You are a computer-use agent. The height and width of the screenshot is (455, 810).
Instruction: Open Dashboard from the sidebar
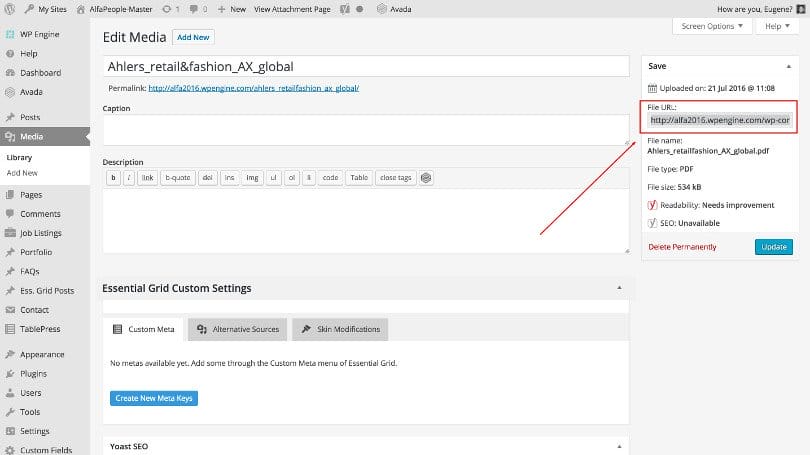tap(40, 73)
